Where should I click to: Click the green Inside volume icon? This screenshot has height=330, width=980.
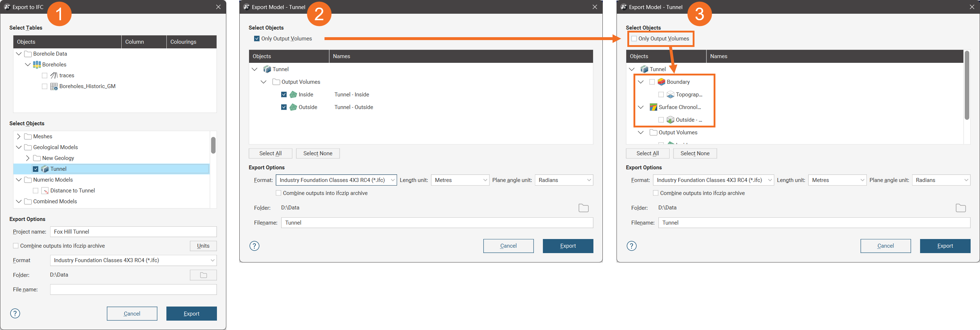click(x=293, y=95)
